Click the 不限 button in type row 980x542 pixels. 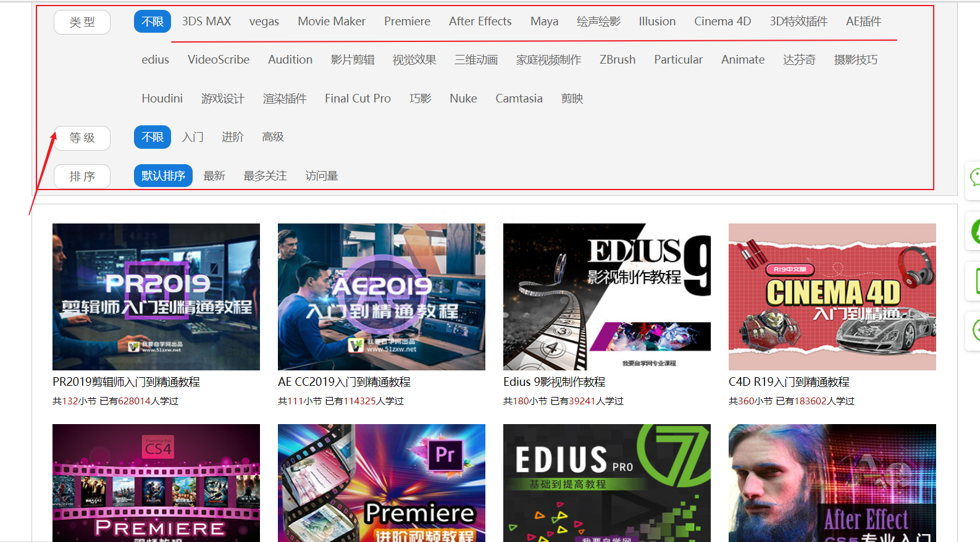coord(153,22)
